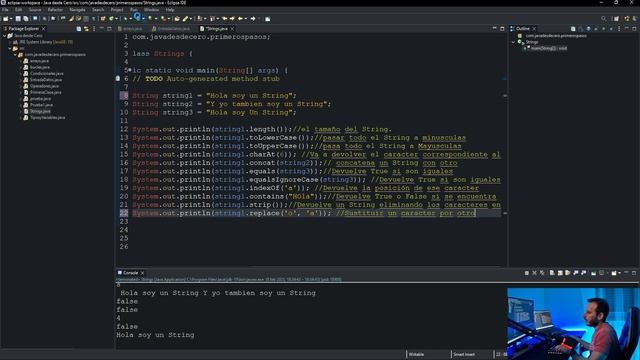Close the Package Explorer view tab
The width and height of the screenshot is (640, 360).
pyautogui.click(x=43, y=29)
